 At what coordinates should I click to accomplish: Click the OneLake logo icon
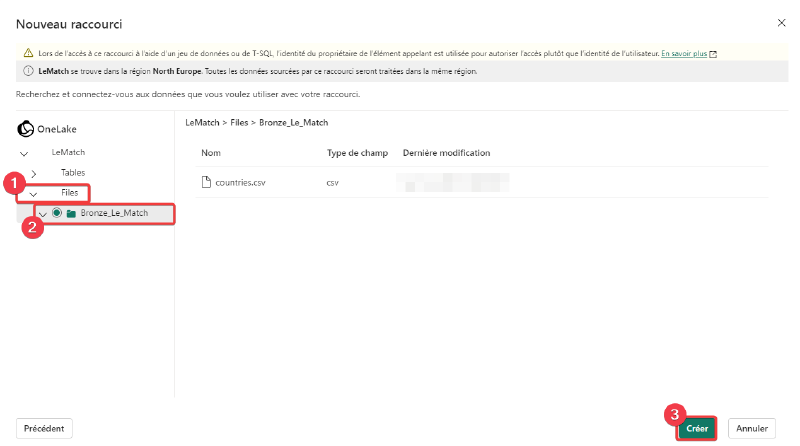(26, 129)
